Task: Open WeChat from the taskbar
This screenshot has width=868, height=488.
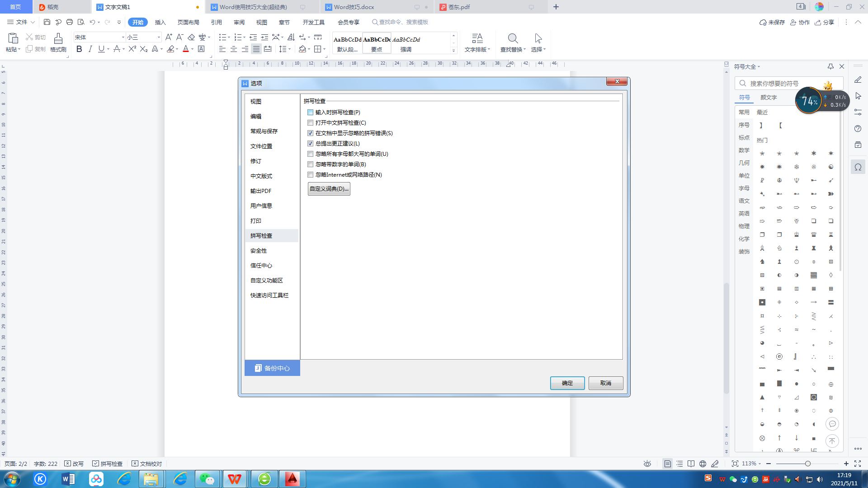Action: click(207, 479)
